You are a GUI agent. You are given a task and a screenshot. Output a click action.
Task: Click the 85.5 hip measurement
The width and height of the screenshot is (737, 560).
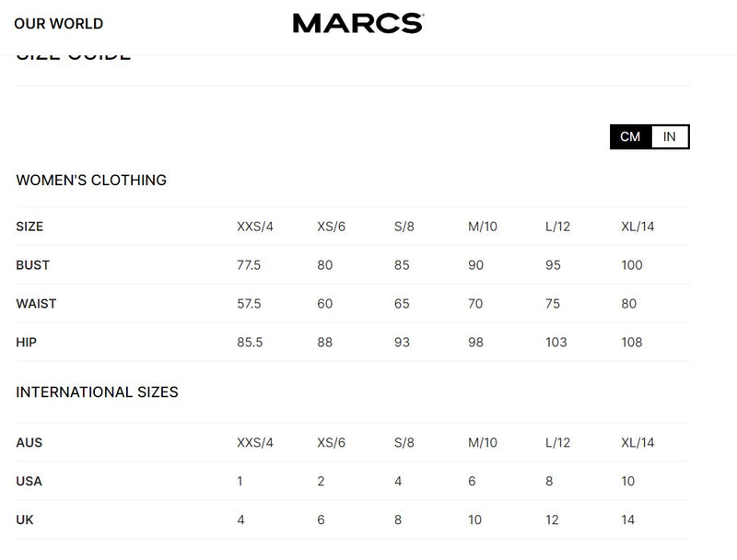[250, 343]
